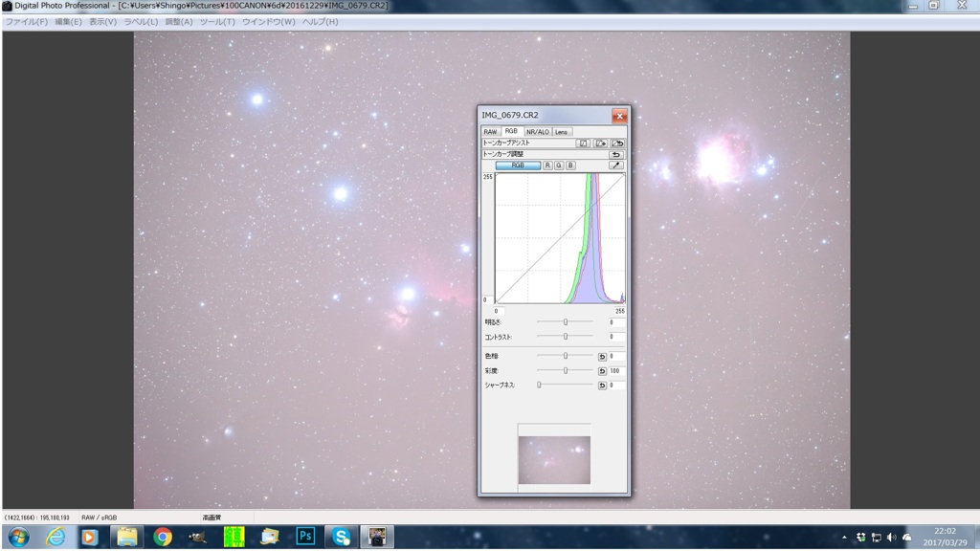The image size is (980, 551).
Task: Open the 編集(E) menu
Action: pyautogui.click(x=68, y=22)
